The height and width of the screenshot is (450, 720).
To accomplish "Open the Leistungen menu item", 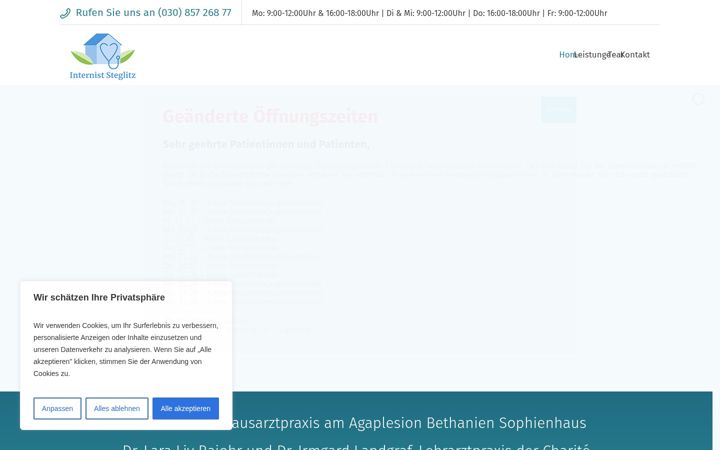I will point(592,55).
